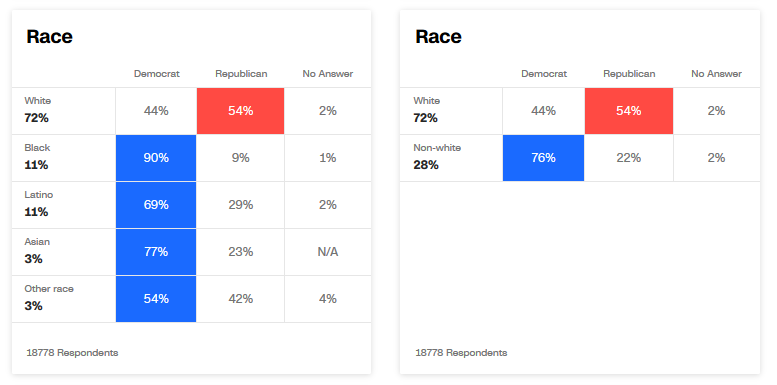Click the blue 54% Other race cell

[x=156, y=299]
